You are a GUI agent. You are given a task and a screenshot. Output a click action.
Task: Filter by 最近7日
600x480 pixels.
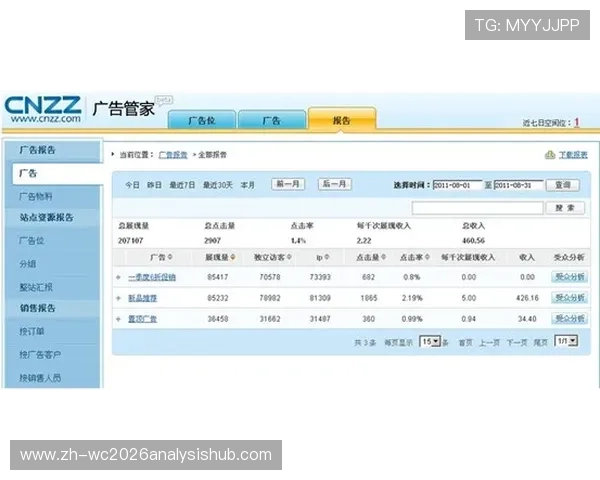(182, 185)
